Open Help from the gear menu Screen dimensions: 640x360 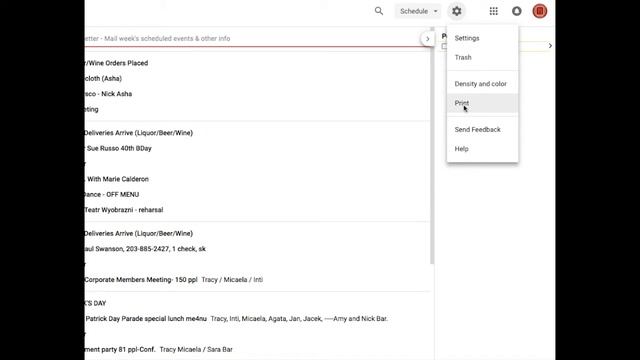point(482,149)
